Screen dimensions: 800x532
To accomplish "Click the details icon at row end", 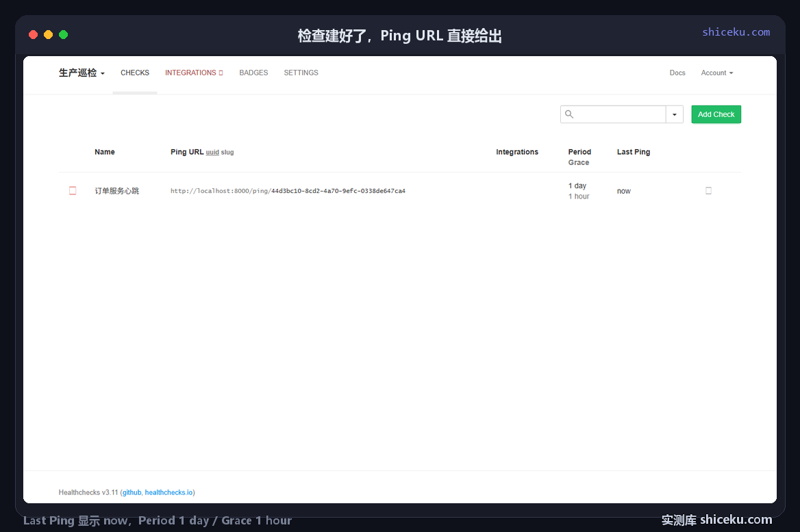I will 708,191.
